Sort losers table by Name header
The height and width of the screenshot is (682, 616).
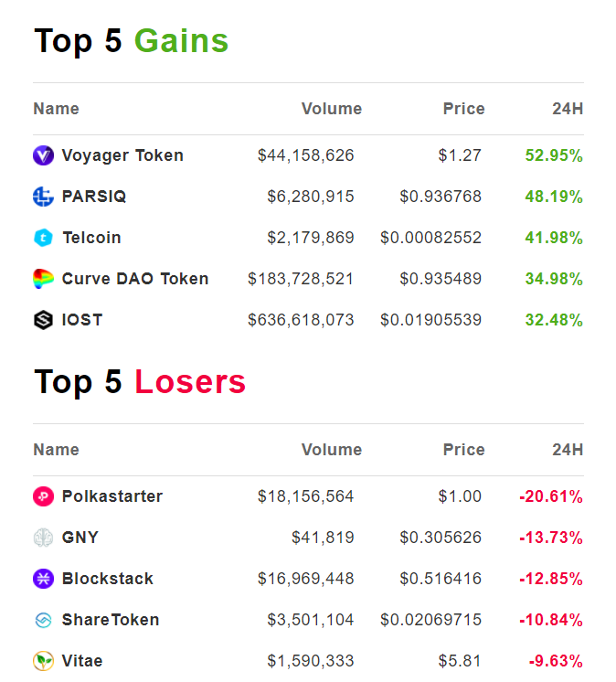[x=56, y=450]
